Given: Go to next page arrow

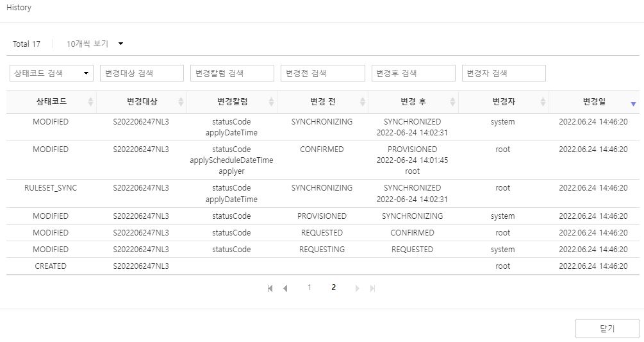Looking at the screenshot, I should [357, 289].
